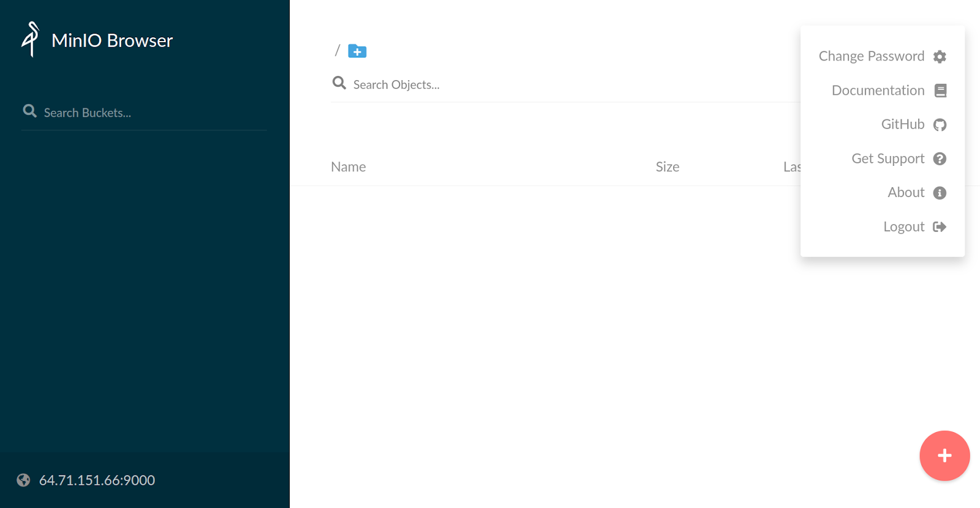
Task: Click the GitHub octocat icon
Action: click(940, 125)
